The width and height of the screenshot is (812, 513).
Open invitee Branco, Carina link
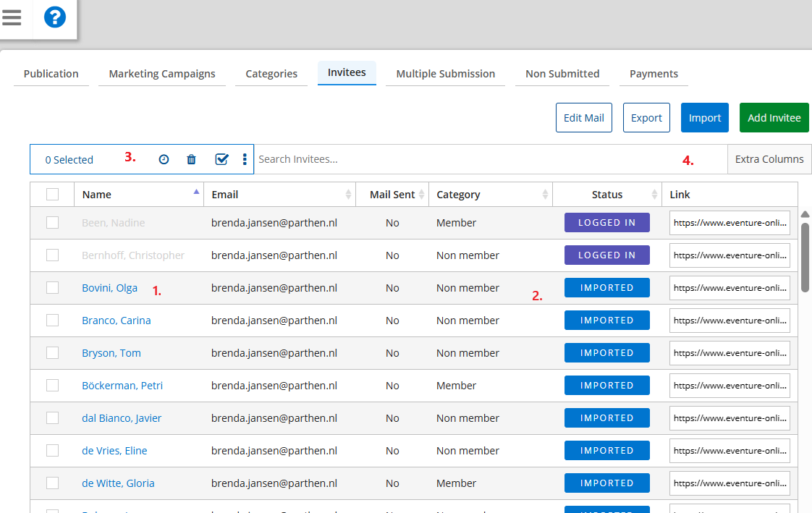point(117,321)
